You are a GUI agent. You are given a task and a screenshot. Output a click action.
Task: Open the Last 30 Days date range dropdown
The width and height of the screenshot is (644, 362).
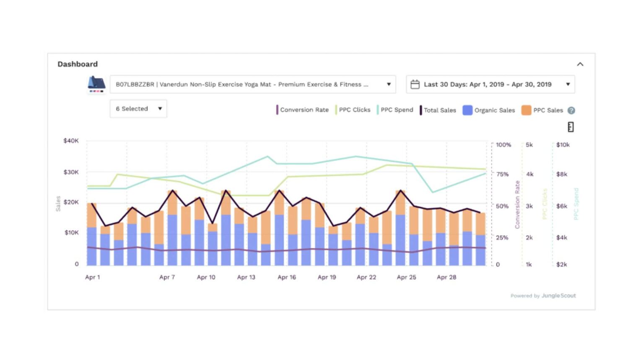pos(568,84)
